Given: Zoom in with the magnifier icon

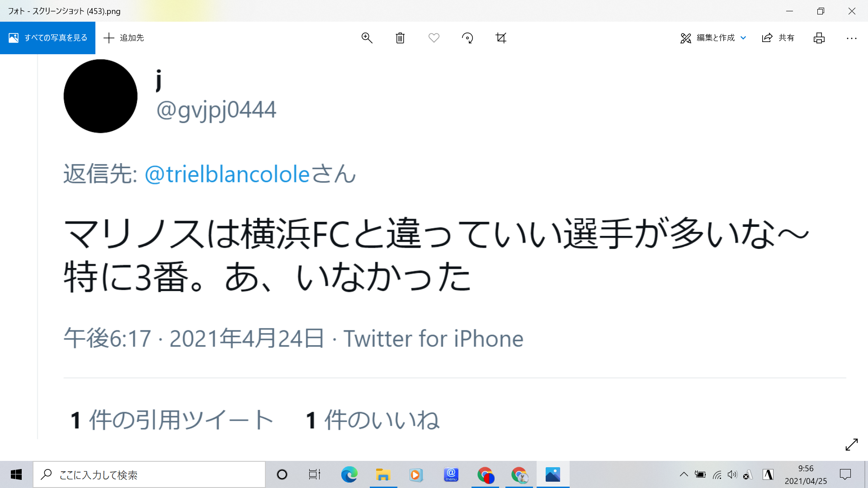Looking at the screenshot, I should click(x=367, y=38).
